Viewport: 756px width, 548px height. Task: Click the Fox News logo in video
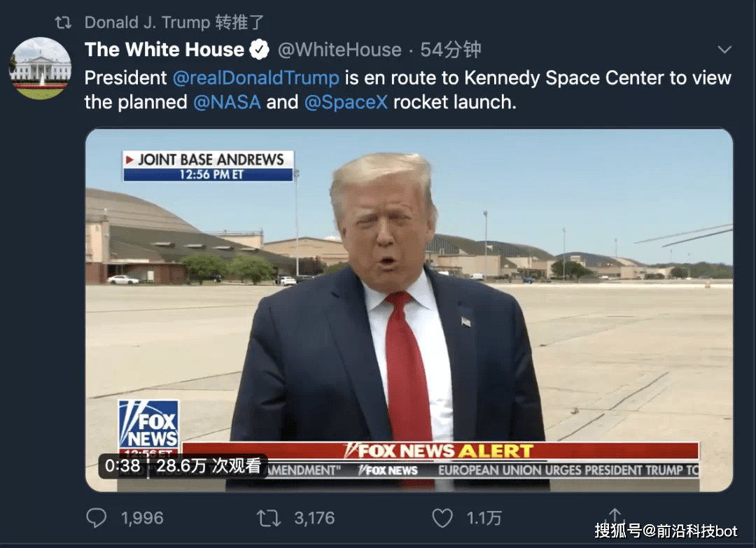point(148,425)
